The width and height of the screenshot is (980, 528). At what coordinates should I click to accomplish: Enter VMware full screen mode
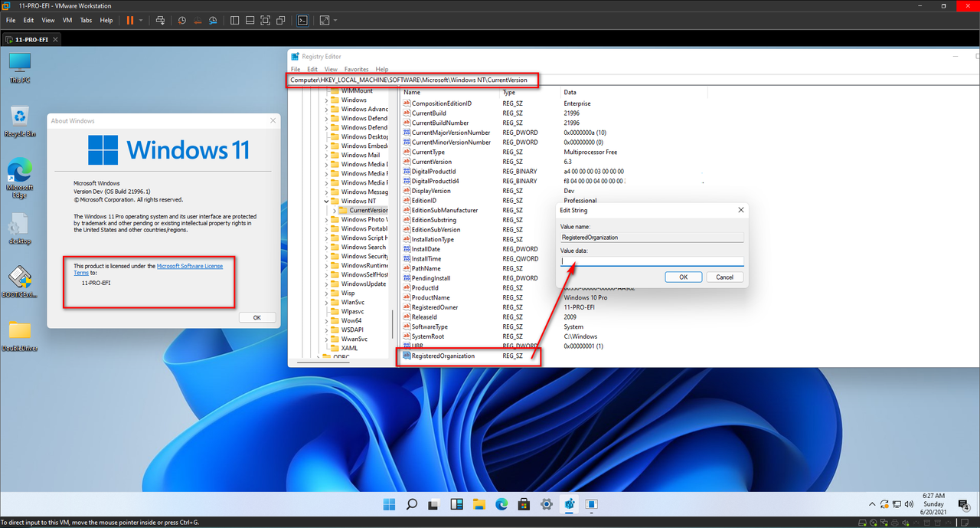(265, 20)
